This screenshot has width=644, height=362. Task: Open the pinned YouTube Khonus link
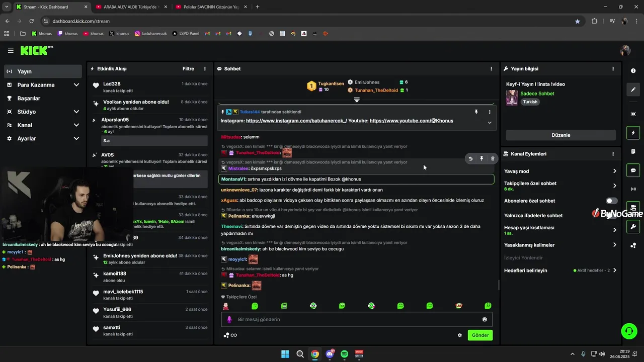411,121
